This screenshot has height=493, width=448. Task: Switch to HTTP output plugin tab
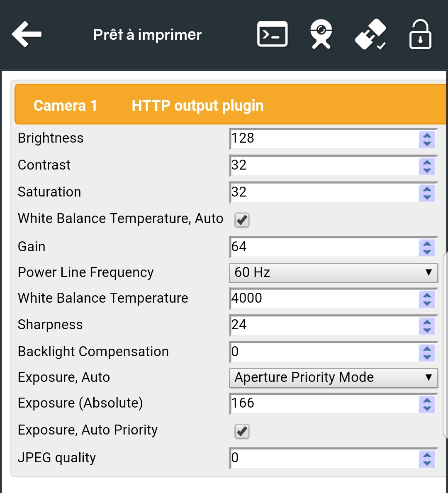click(197, 106)
